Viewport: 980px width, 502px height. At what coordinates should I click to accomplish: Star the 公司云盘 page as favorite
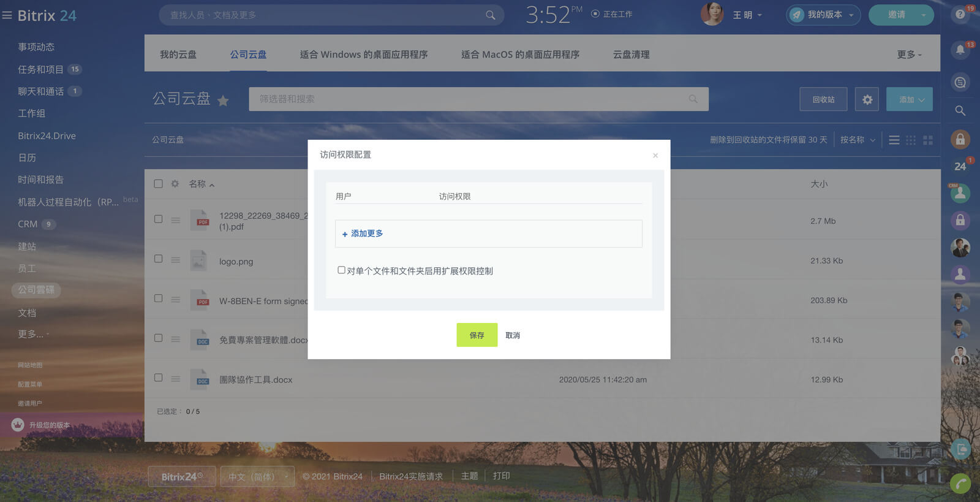pos(223,101)
